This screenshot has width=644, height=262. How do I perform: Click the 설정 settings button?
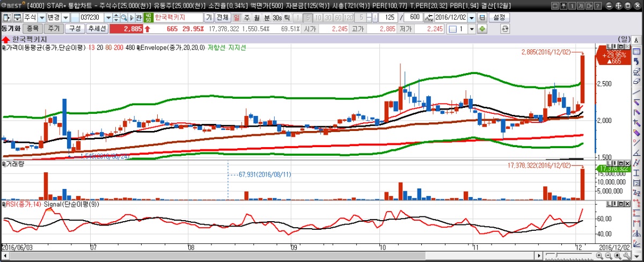(x=499, y=17)
